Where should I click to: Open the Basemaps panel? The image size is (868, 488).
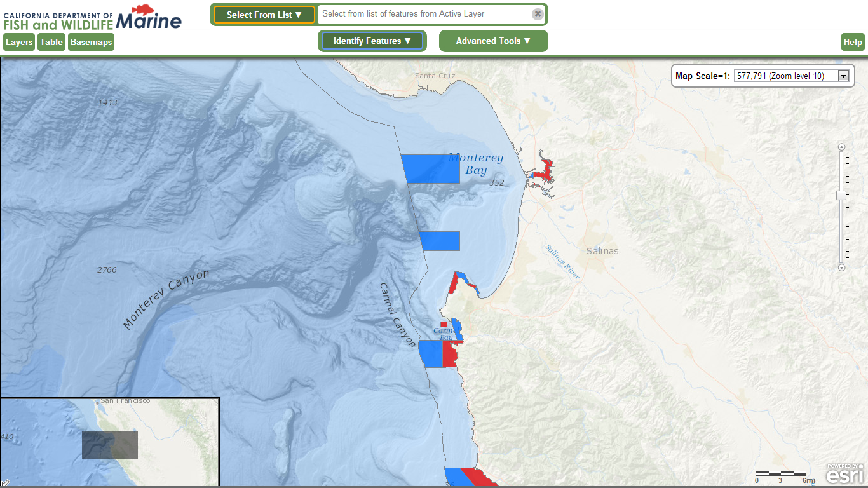(91, 42)
